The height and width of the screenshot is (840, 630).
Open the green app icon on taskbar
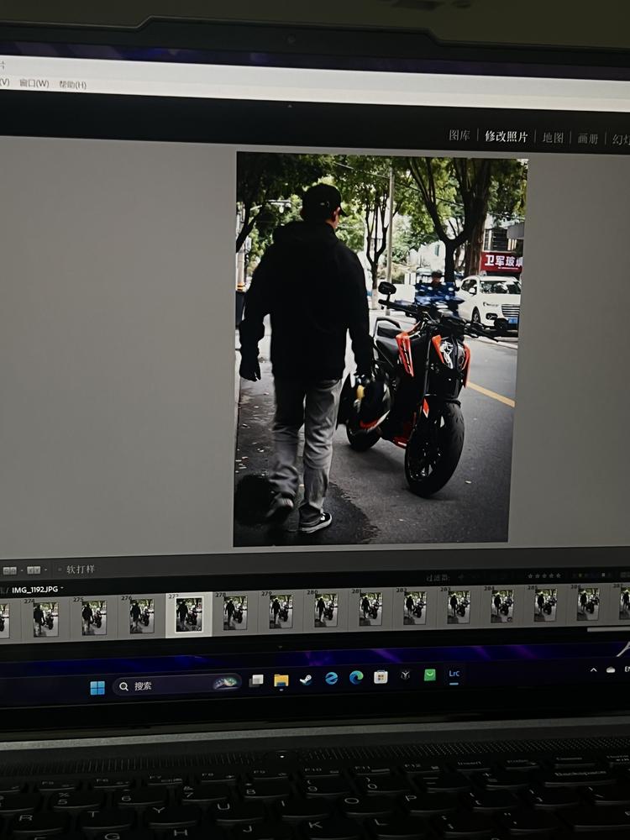[x=429, y=675]
